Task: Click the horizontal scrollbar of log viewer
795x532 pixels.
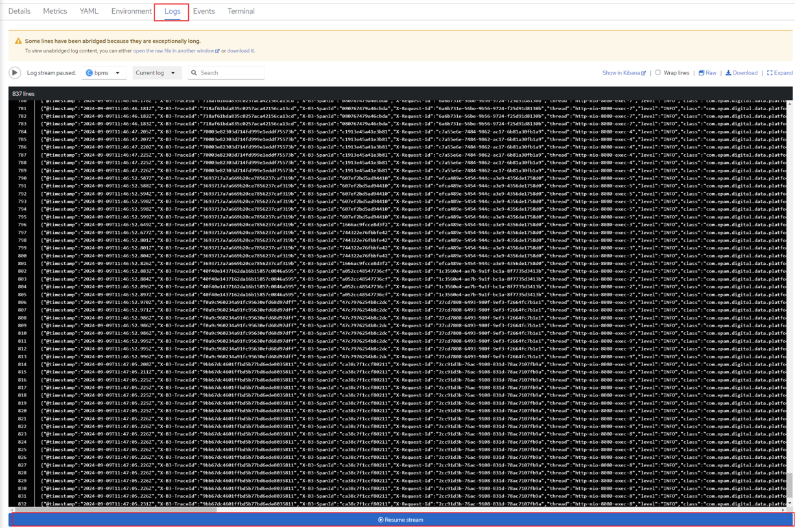Action: pyautogui.click(x=115, y=510)
